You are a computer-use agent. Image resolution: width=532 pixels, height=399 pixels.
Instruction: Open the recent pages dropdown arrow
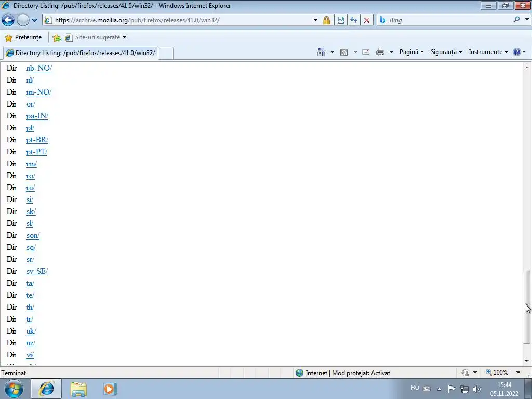pyautogui.click(x=34, y=20)
